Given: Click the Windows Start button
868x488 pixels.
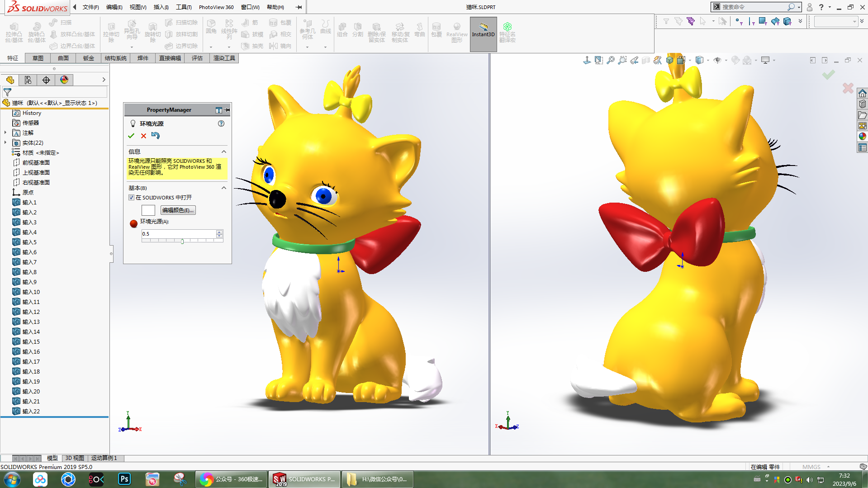Looking at the screenshot, I should pos(12,479).
